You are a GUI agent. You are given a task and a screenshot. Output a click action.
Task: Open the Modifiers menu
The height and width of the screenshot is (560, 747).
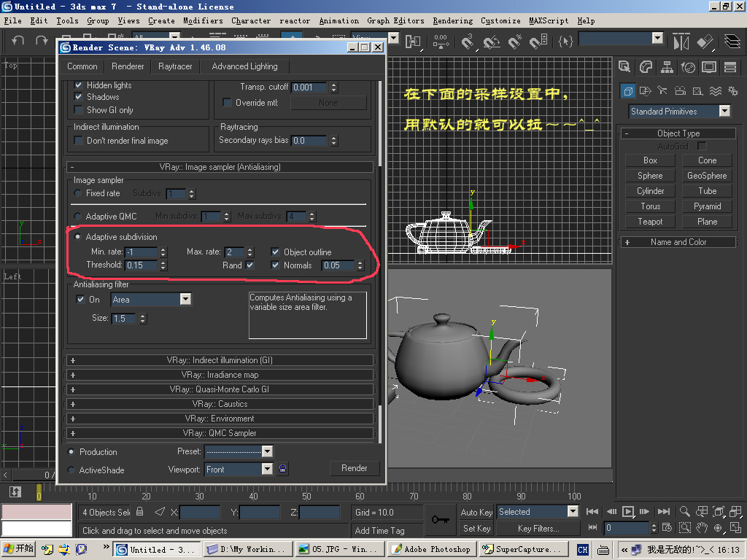(x=203, y=20)
